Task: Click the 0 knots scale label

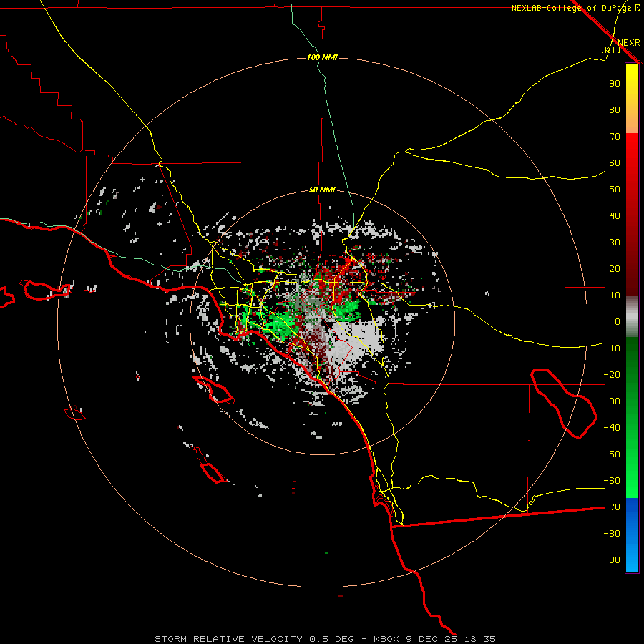Action: 618,321
